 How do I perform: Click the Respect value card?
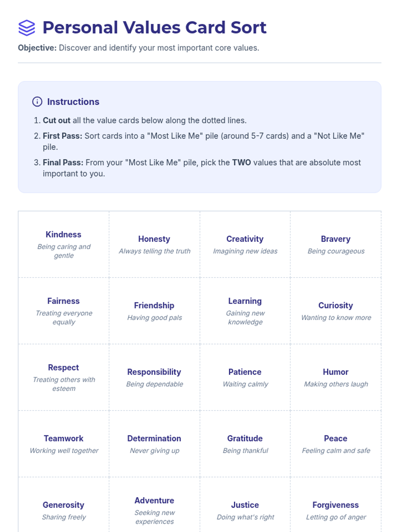[x=64, y=377]
